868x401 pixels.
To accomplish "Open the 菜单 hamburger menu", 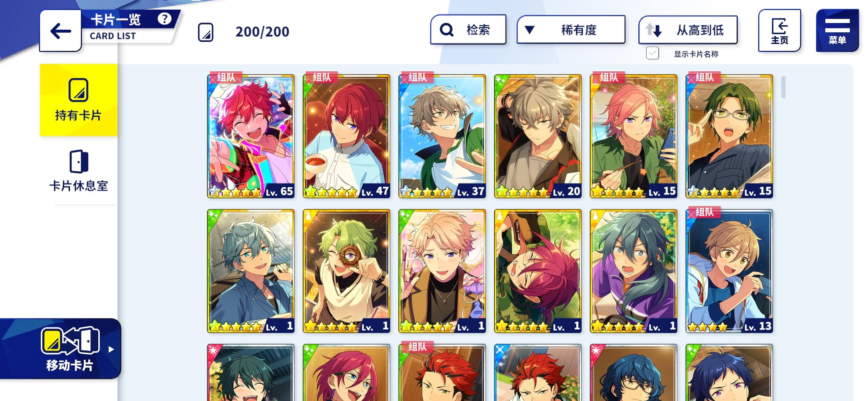I will pyautogui.click(x=837, y=30).
